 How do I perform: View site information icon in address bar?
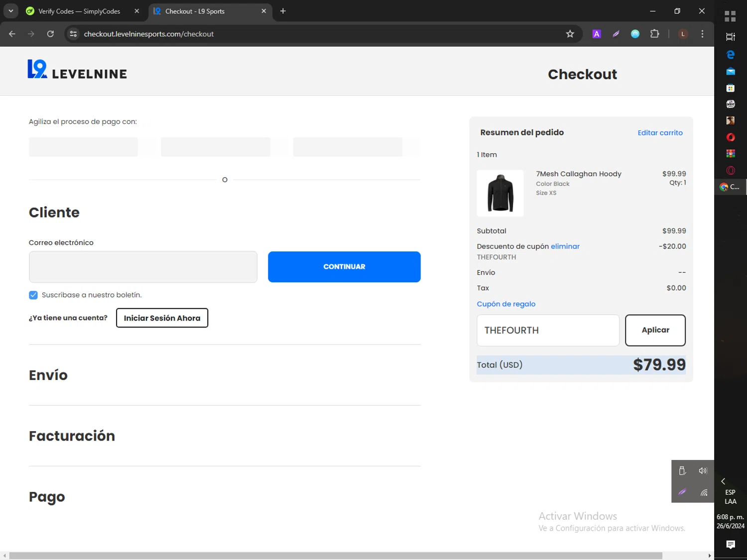click(73, 34)
